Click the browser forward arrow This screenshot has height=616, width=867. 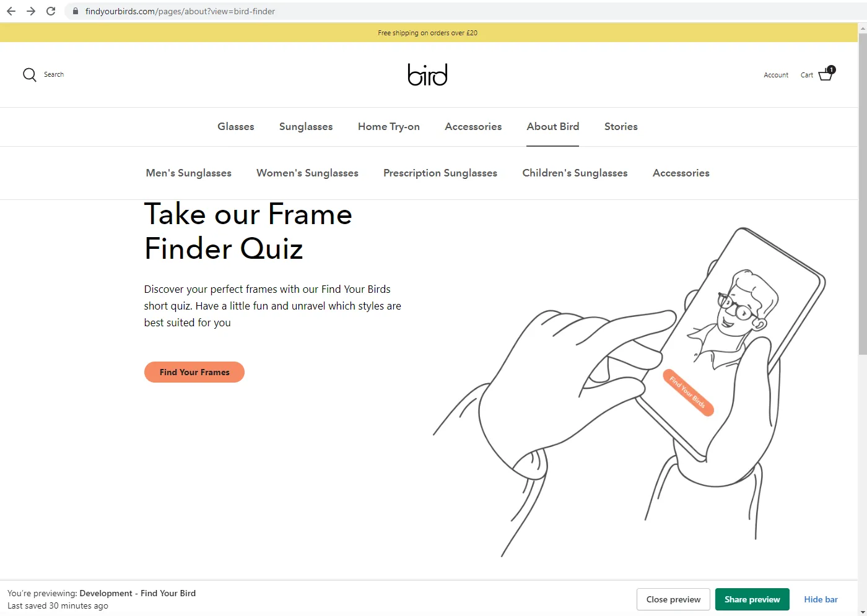click(31, 11)
